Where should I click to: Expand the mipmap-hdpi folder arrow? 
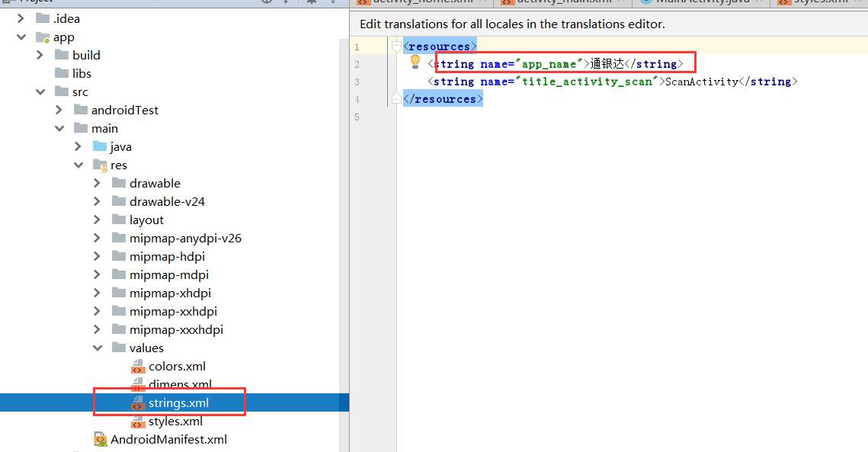(97, 256)
